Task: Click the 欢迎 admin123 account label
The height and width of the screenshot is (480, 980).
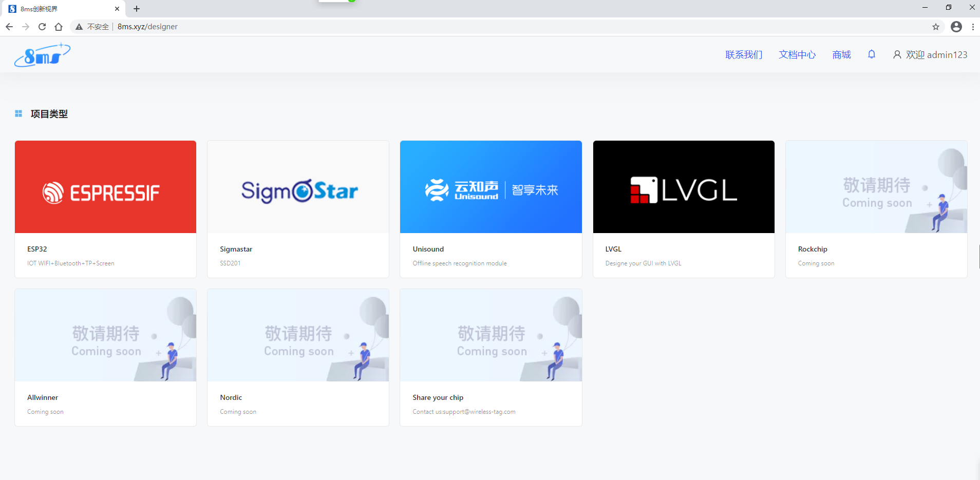Action: click(x=936, y=55)
